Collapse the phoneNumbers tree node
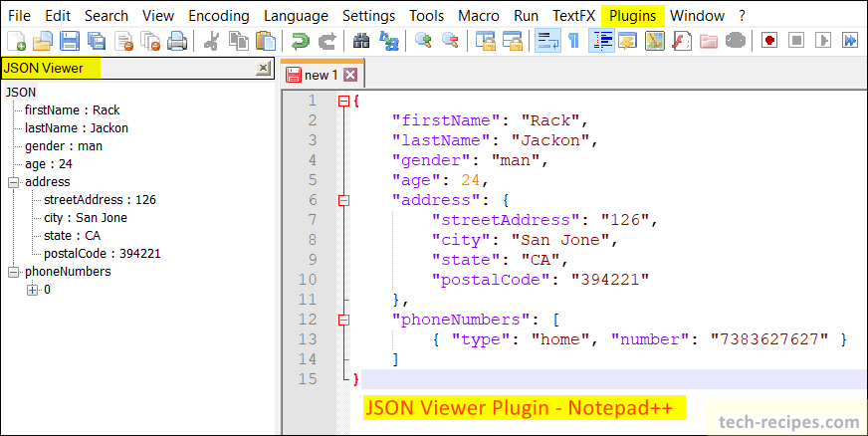 pyautogui.click(x=13, y=272)
